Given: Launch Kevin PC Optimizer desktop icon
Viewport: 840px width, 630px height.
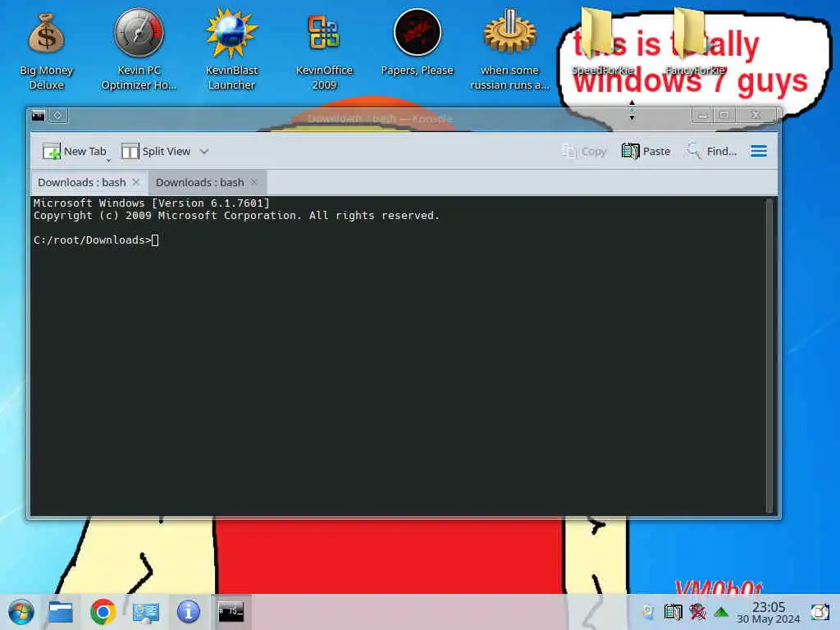Looking at the screenshot, I should 139,50.
